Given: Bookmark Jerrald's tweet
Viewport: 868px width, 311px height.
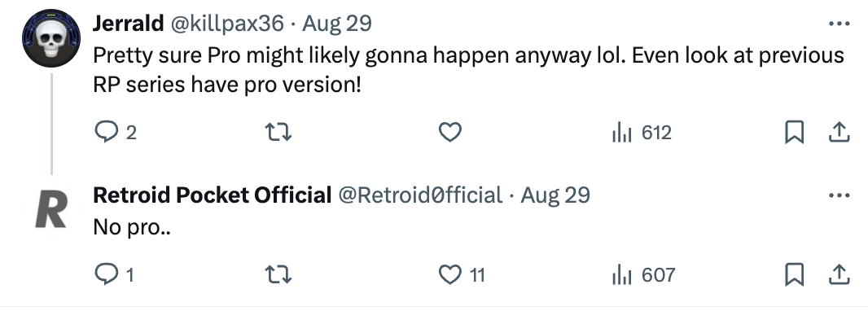Looking at the screenshot, I should [795, 133].
